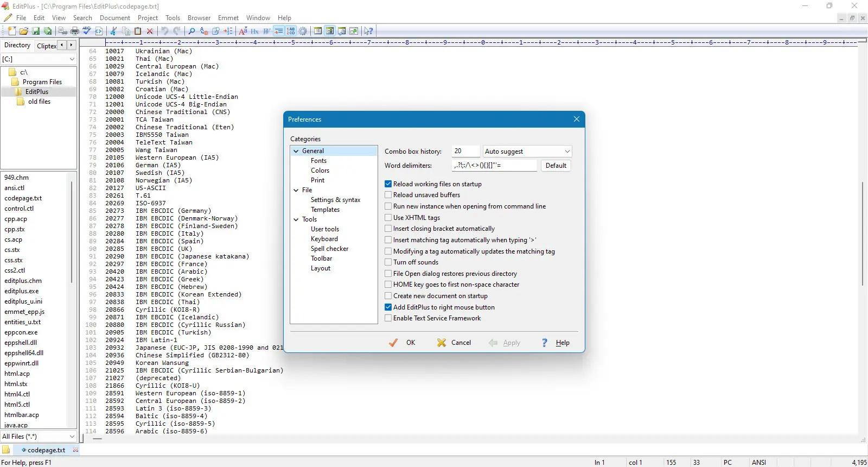The width and height of the screenshot is (868, 467).
Task: Toggle the Word Wrap toolbar icon
Action: coord(266,31)
